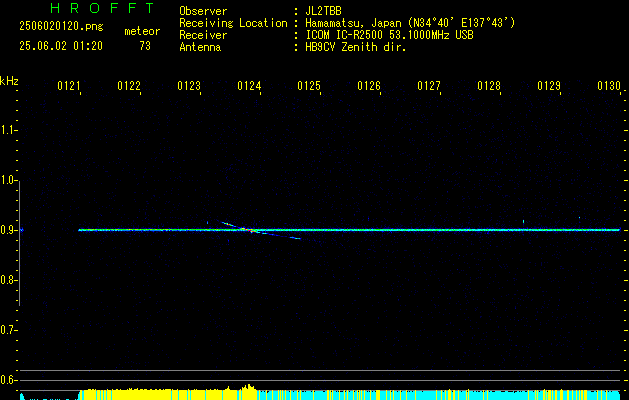Click the 0.8 kHz axis label
This screenshot has height=400, width=629.
(x=8, y=280)
